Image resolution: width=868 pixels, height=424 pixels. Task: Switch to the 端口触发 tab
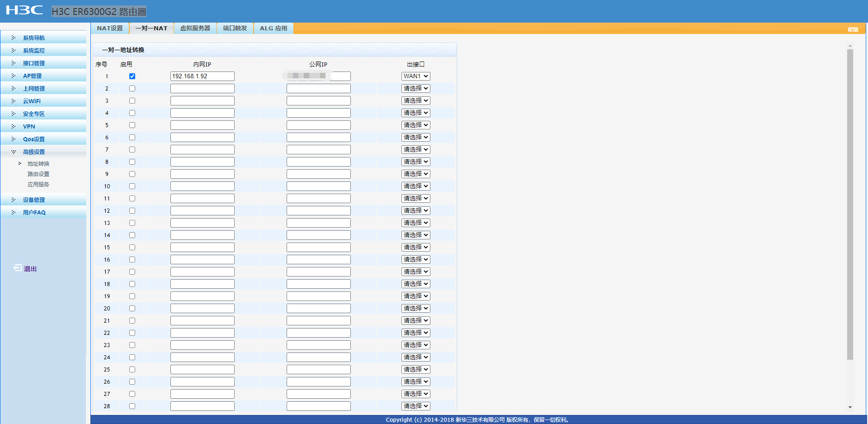(235, 28)
